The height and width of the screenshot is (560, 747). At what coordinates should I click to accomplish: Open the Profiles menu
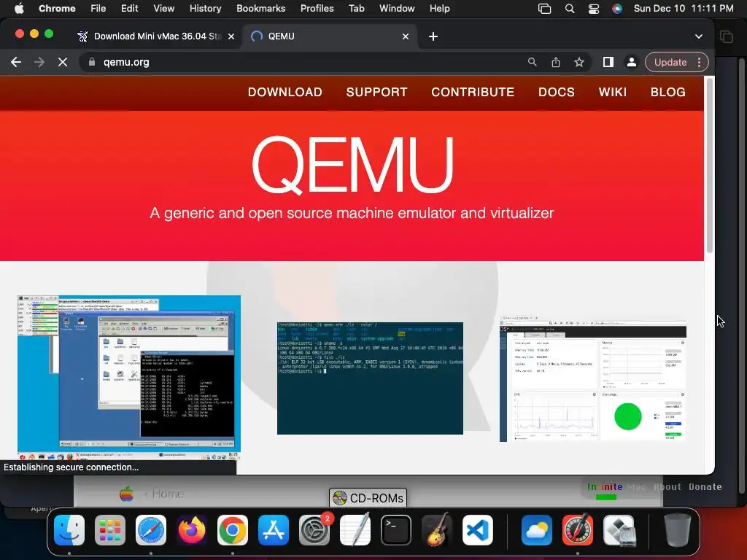click(317, 9)
